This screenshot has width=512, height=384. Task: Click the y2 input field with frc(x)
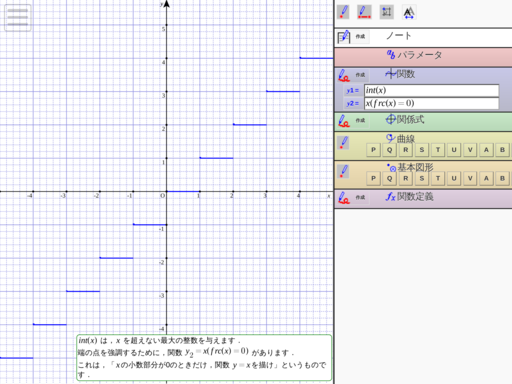pos(432,103)
